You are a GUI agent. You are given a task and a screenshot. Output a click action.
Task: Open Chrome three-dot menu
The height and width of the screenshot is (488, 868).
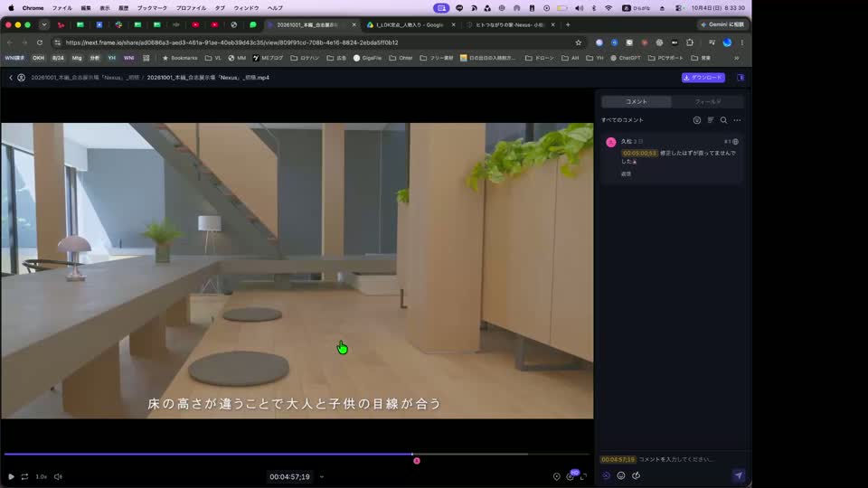click(741, 42)
